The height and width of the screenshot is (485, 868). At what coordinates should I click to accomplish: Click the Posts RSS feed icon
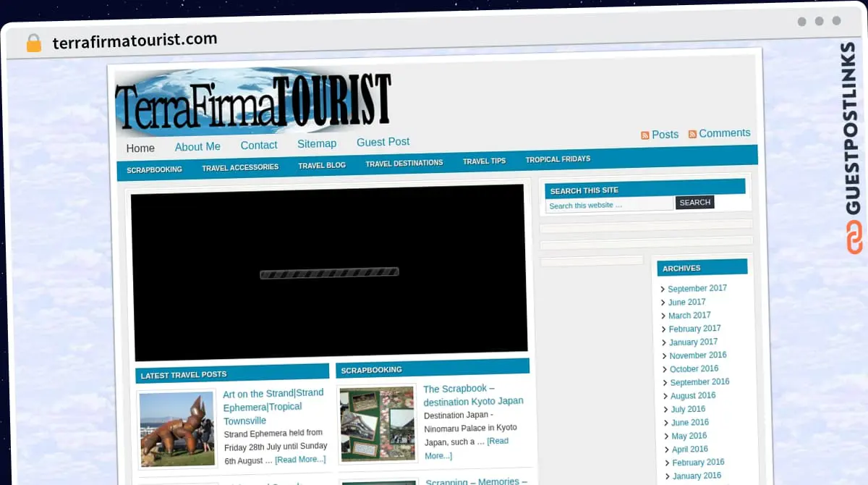pyautogui.click(x=644, y=135)
